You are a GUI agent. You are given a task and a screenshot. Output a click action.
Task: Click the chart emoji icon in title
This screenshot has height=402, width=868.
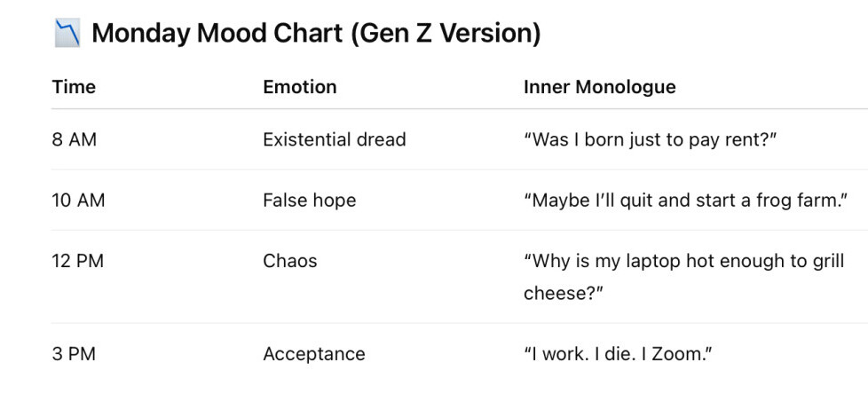[x=67, y=34]
